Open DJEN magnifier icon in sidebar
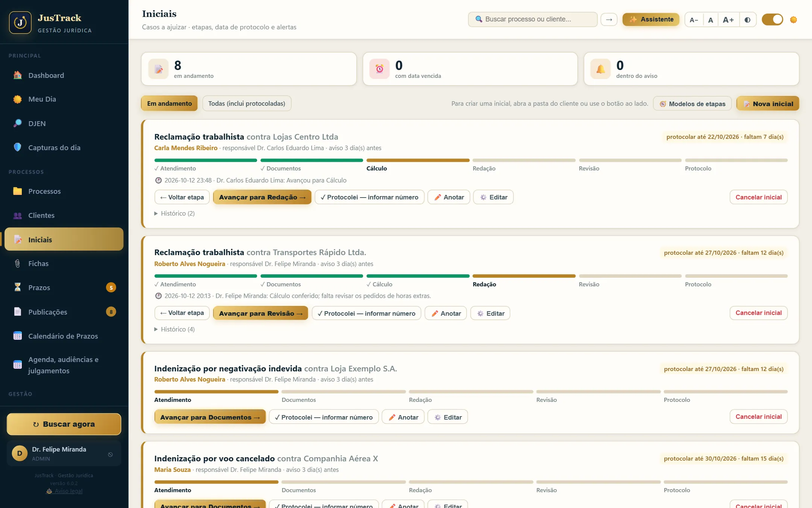The image size is (812, 508). pos(18,123)
